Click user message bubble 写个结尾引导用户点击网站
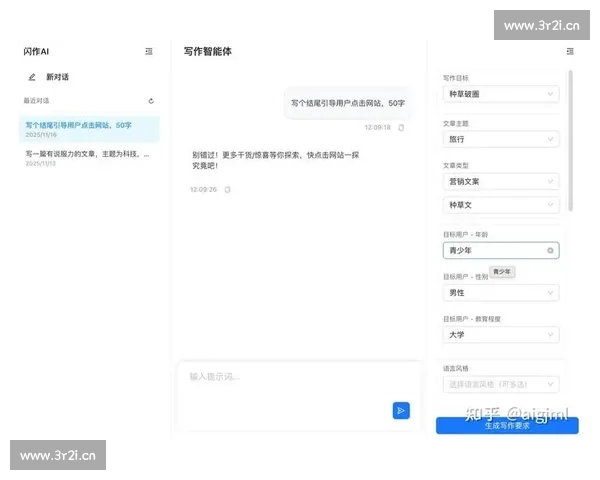 pos(348,103)
